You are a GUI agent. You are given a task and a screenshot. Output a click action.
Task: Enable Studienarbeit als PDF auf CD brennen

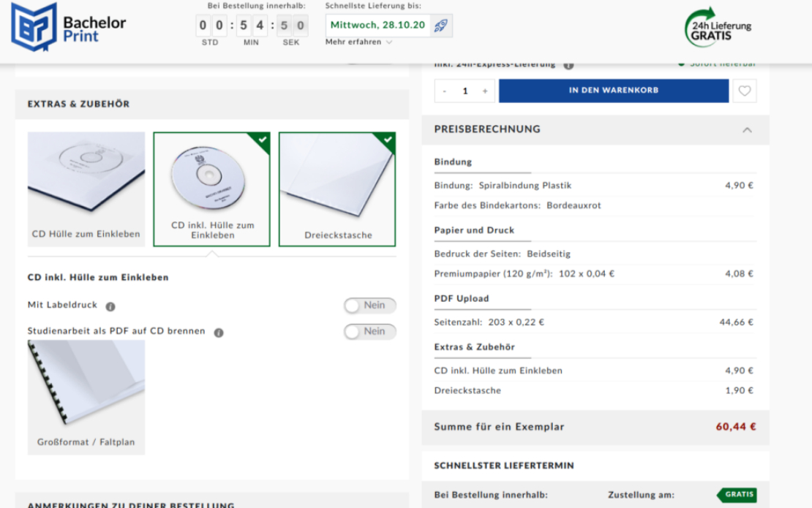point(369,332)
